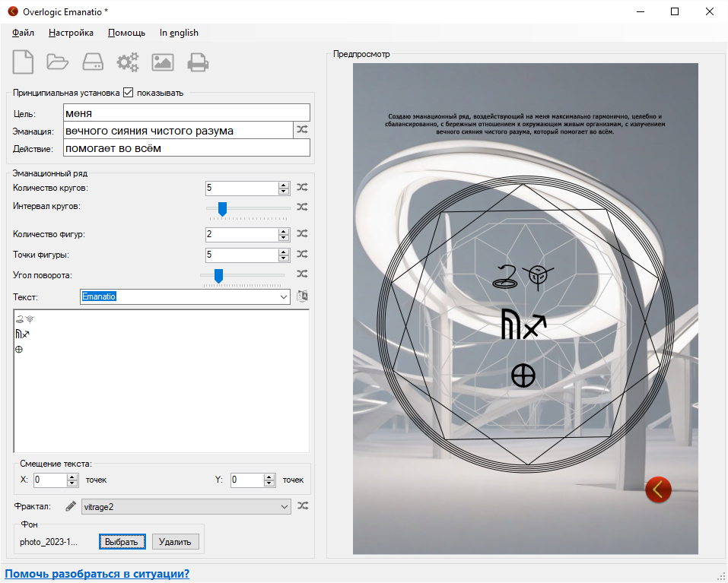Click the Print icon in toolbar
Viewport: 728px width, 583px height.
199,62
